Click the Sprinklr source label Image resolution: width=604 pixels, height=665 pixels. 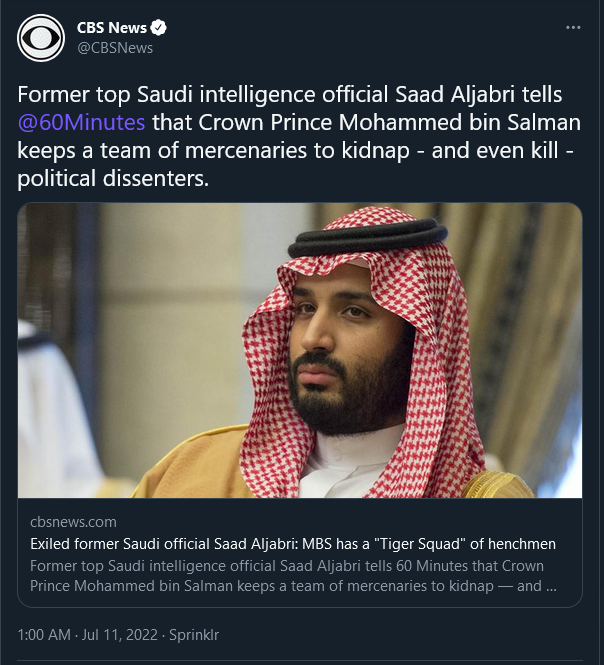tap(194, 635)
